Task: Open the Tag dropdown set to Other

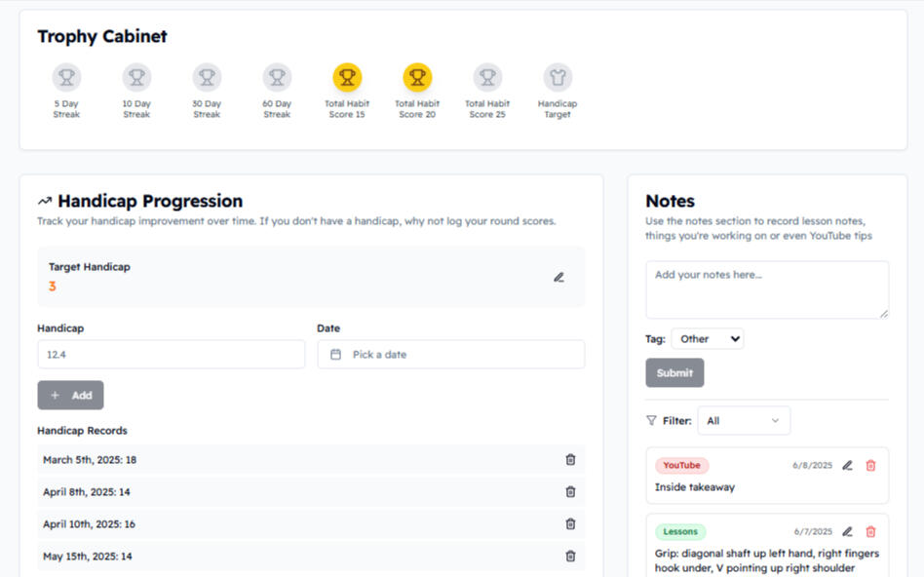Action: 707,339
